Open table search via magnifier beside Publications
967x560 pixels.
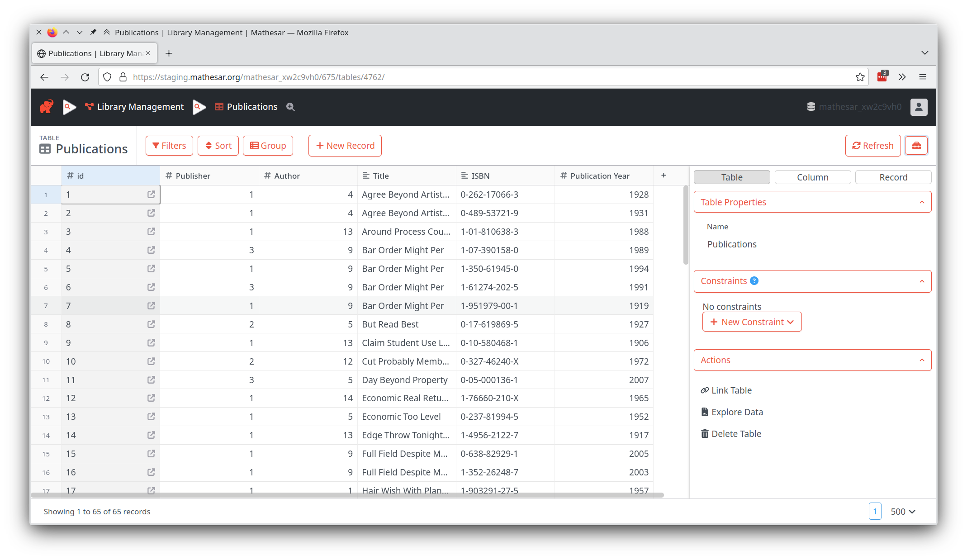[x=290, y=107]
